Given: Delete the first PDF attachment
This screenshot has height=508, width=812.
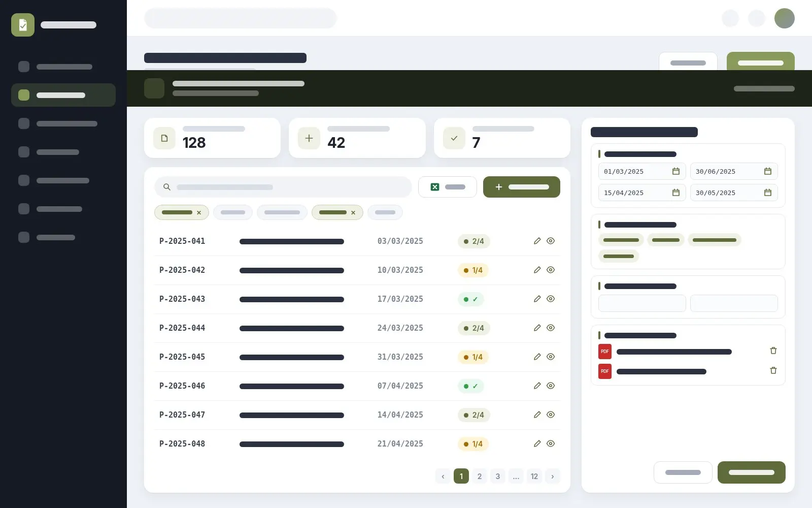Looking at the screenshot, I should [x=773, y=351].
